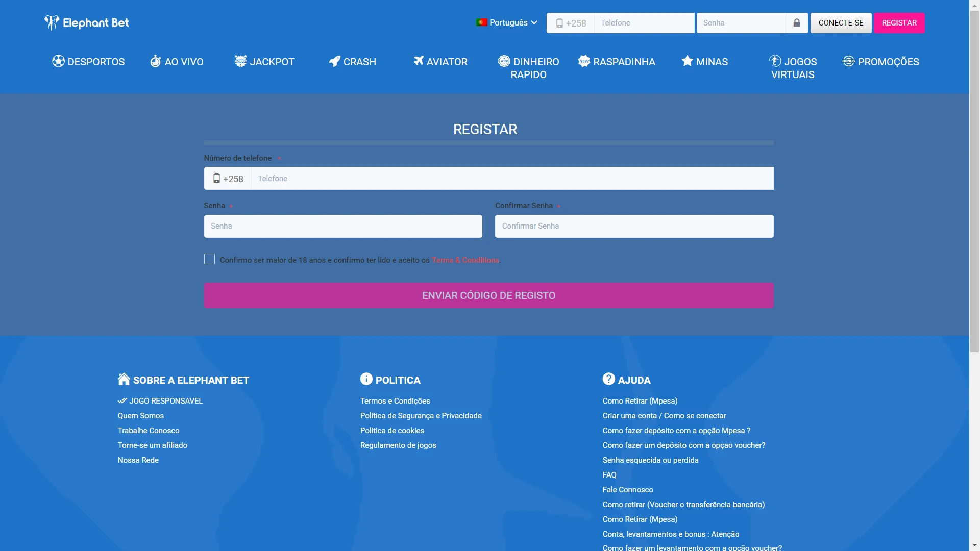Focus the Confirmar Senha field
Screen dimensions: 980x551
click(x=634, y=226)
